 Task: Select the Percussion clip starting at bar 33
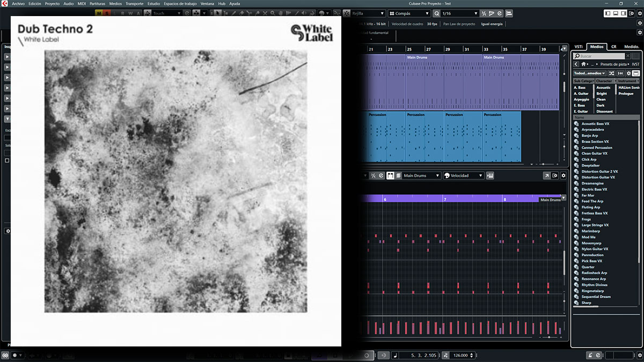[x=502, y=136]
